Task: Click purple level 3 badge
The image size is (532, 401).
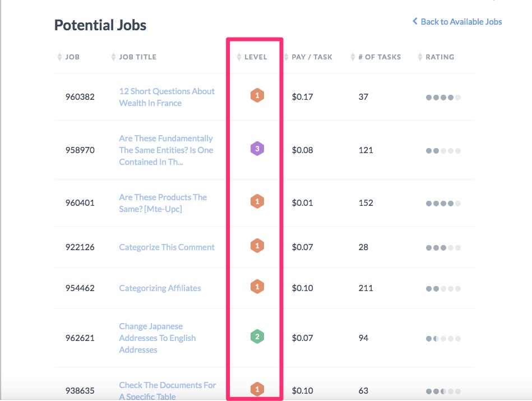Action: pyautogui.click(x=257, y=149)
